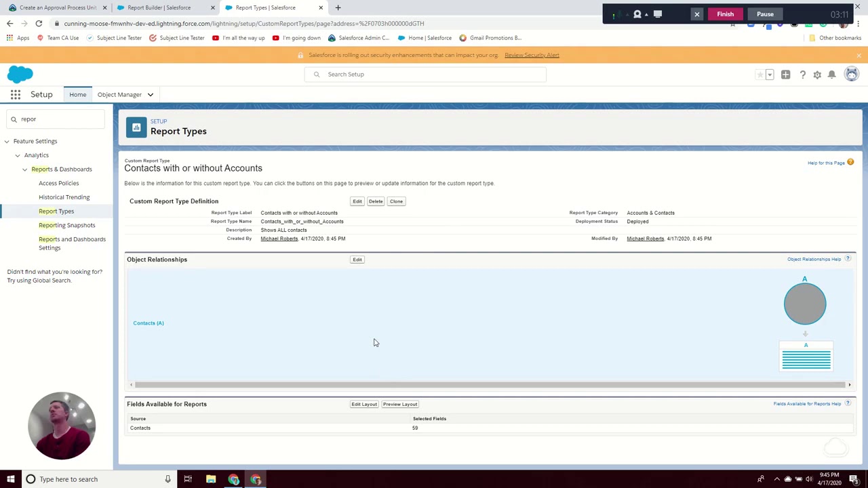868x488 pixels.
Task: Open the Setup gear menu
Action: coord(817,75)
